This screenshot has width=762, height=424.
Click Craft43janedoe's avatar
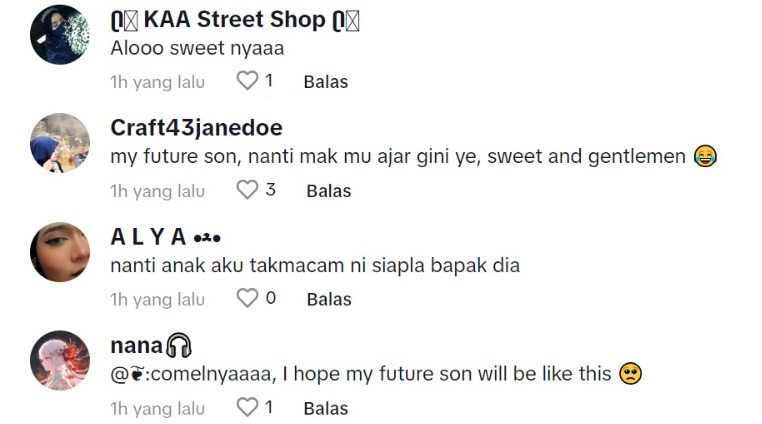click(x=60, y=143)
